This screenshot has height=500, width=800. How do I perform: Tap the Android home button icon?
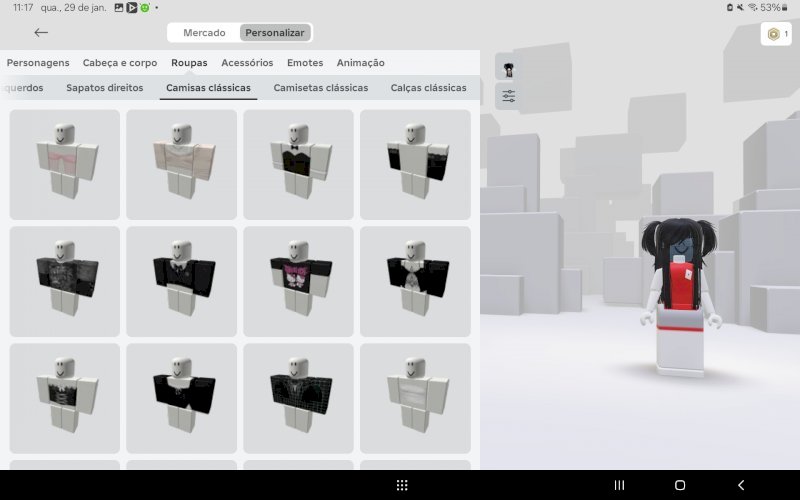coord(680,485)
